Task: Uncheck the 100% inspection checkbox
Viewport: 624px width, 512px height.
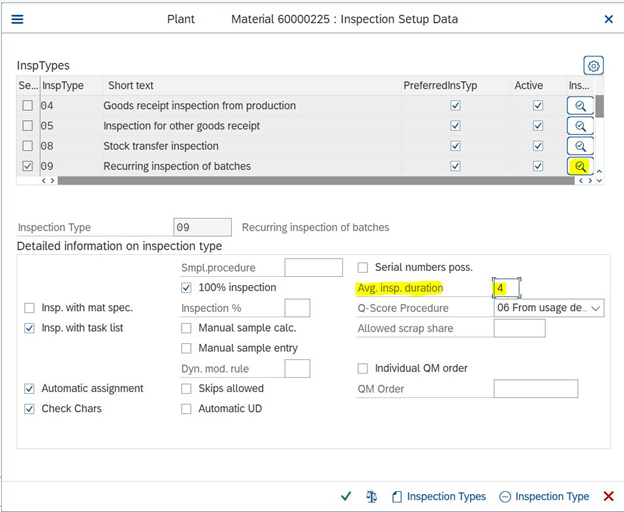Action: click(187, 288)
